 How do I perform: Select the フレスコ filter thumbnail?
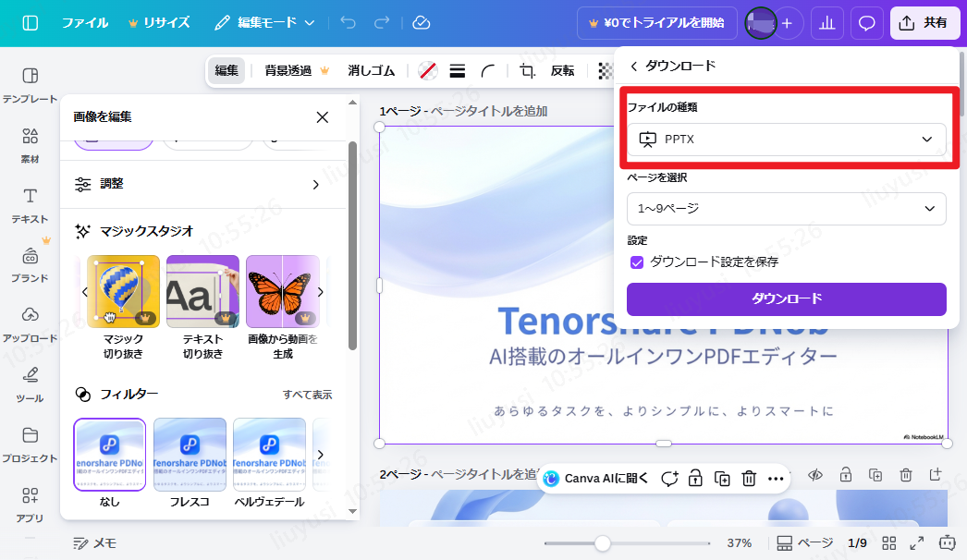(190, 454)
